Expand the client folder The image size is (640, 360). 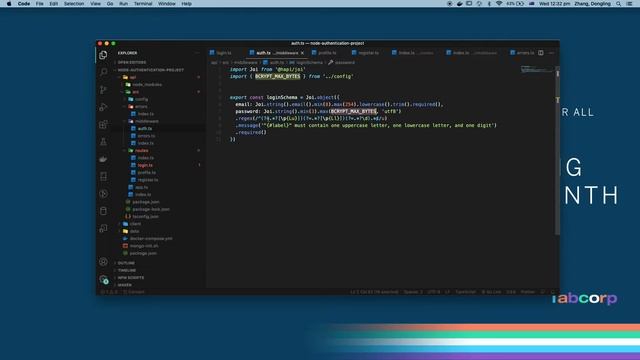(x=135, y=224)
